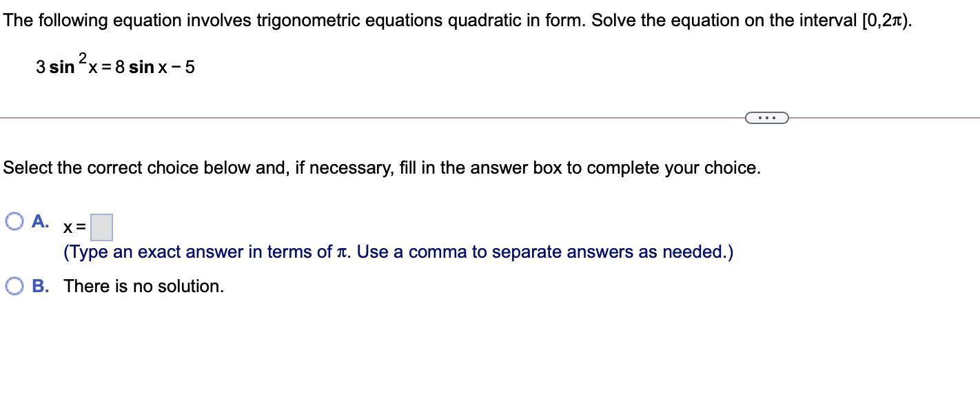Screen dimensions: 980x419
Task: Click the bold "B." choice label
Action: click(41, 286)
